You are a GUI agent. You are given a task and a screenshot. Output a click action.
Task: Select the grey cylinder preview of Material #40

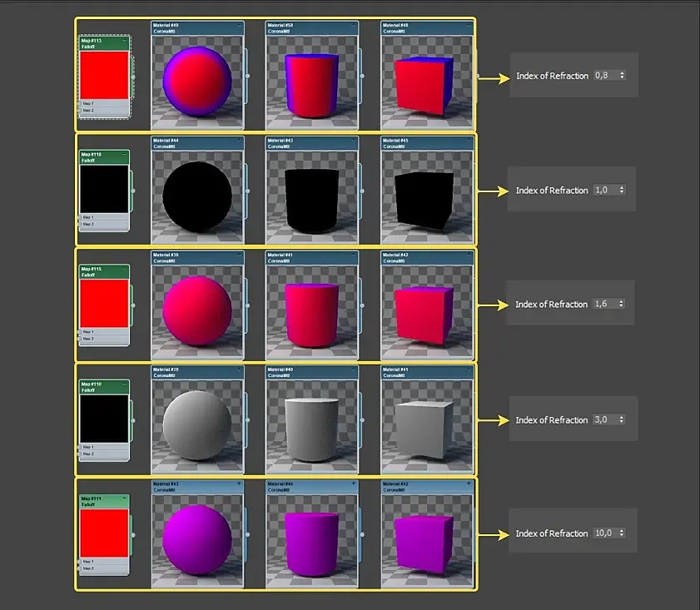(x=311, y=427)
